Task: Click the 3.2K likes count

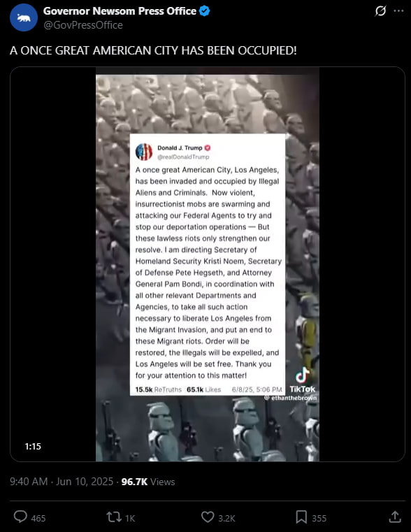Action: (226, 519)
